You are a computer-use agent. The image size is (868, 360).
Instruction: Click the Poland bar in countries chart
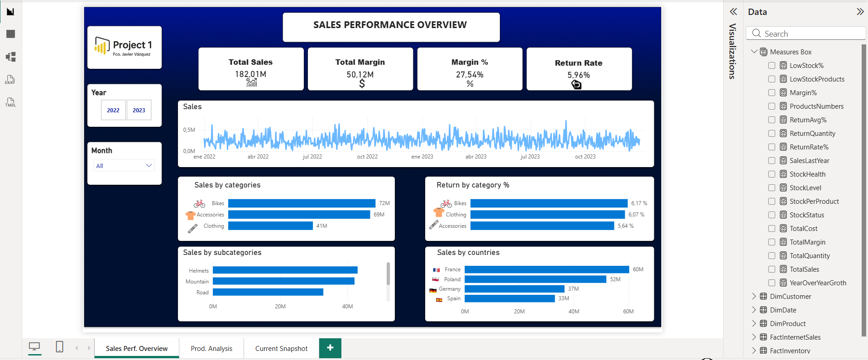click(x=535, y=279)
